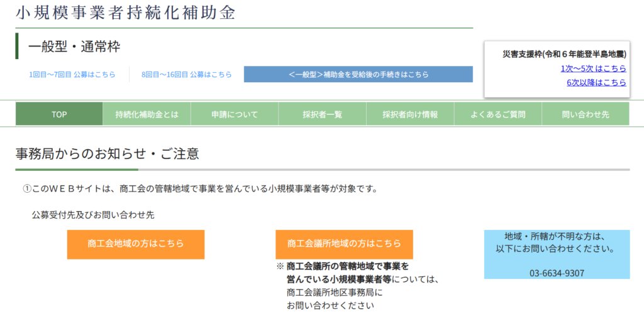Go to the よくあるご質問 menu item
The image size is (644, 314).
click(497, 114)
